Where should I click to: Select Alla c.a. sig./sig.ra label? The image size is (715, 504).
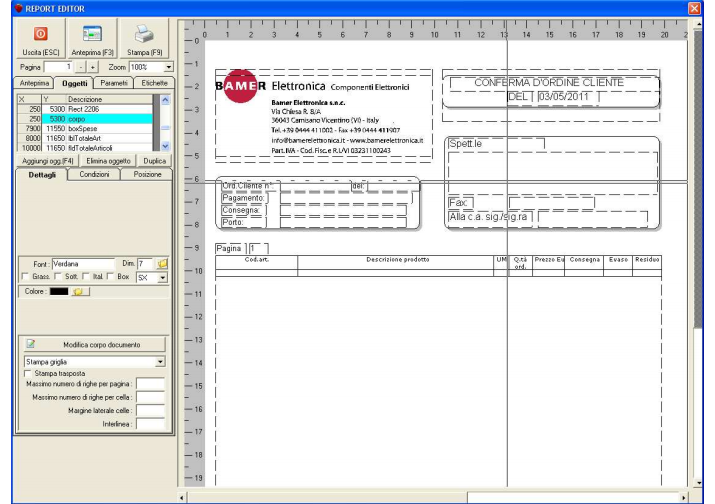pyautogui.click(x=488, y=217)
